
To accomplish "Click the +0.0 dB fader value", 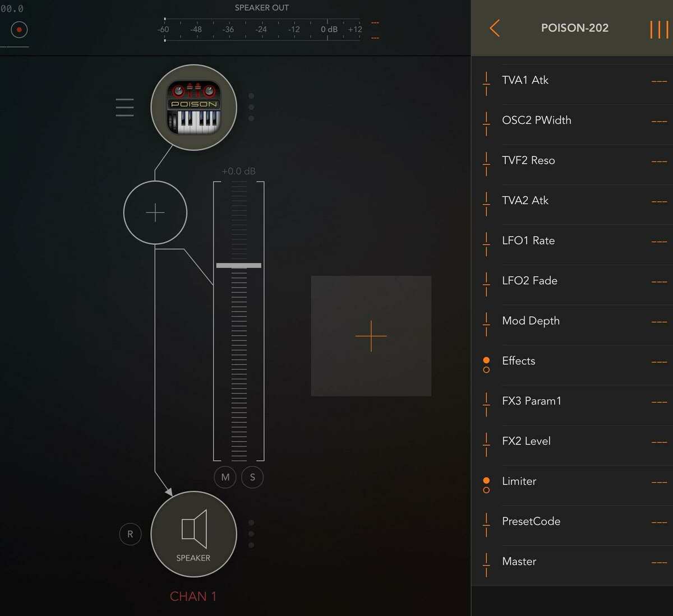I will click(238, 171).
